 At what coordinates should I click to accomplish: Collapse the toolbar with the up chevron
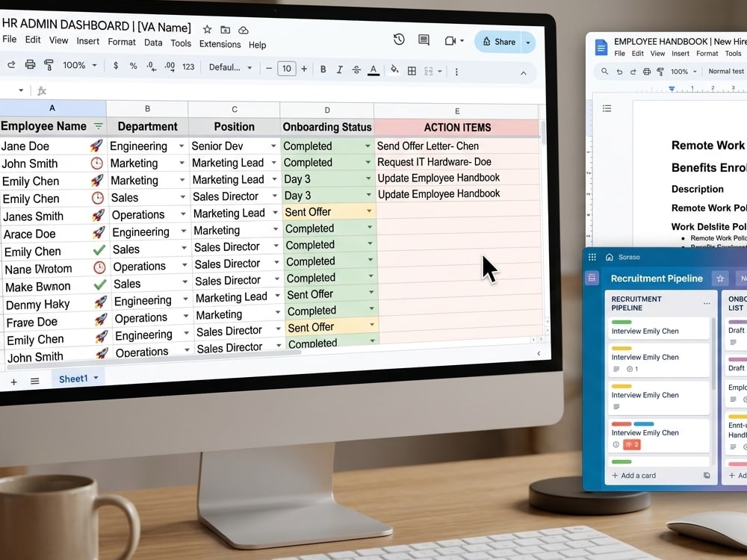coord(523,73)
